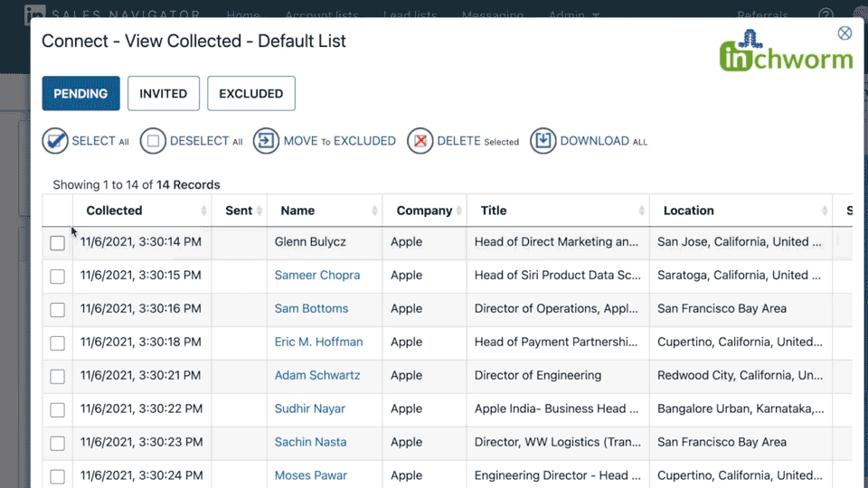Click 'Engineering Director - Head ...' title cell
Screen dimensions: 868x488
558,475
